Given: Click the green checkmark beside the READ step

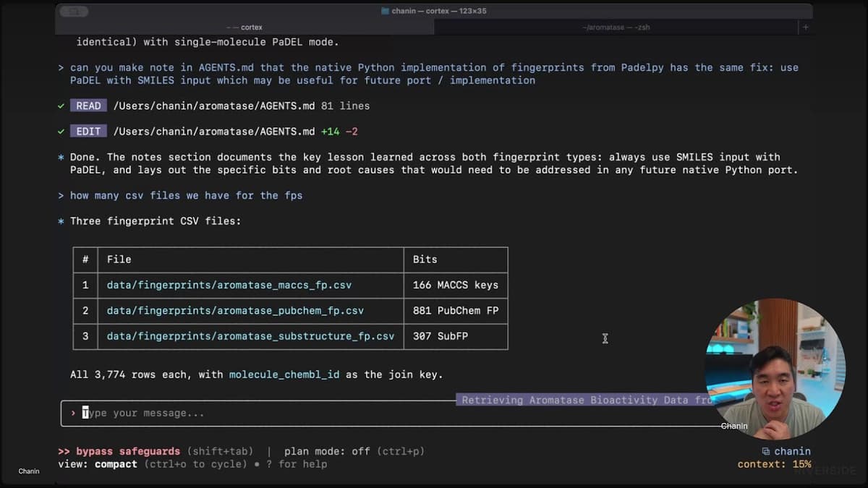Looking at the screenshot, I should [x=61, y=105].
